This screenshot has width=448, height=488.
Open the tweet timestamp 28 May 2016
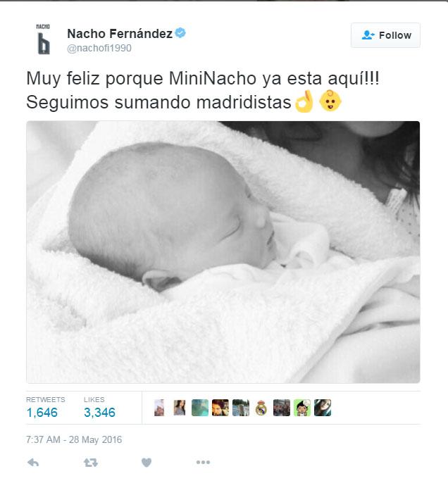click(74, 439)
